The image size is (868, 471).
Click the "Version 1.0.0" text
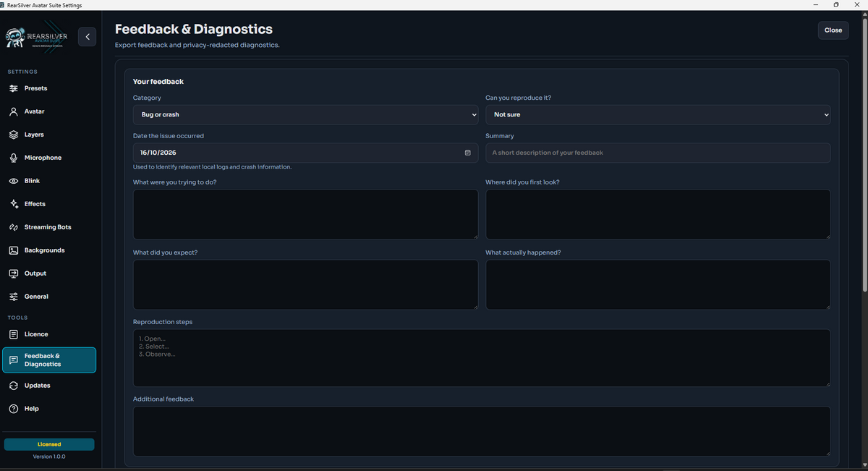click(49, 457)
